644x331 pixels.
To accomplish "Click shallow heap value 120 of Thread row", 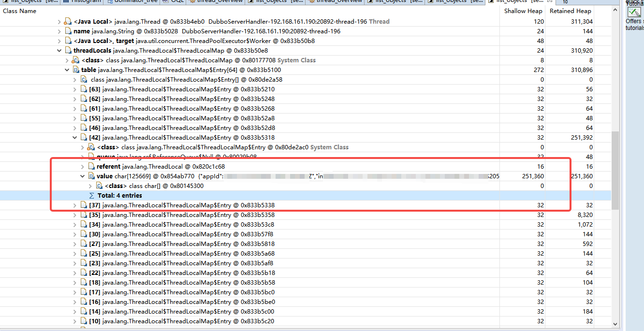I will tap(539, 22).
